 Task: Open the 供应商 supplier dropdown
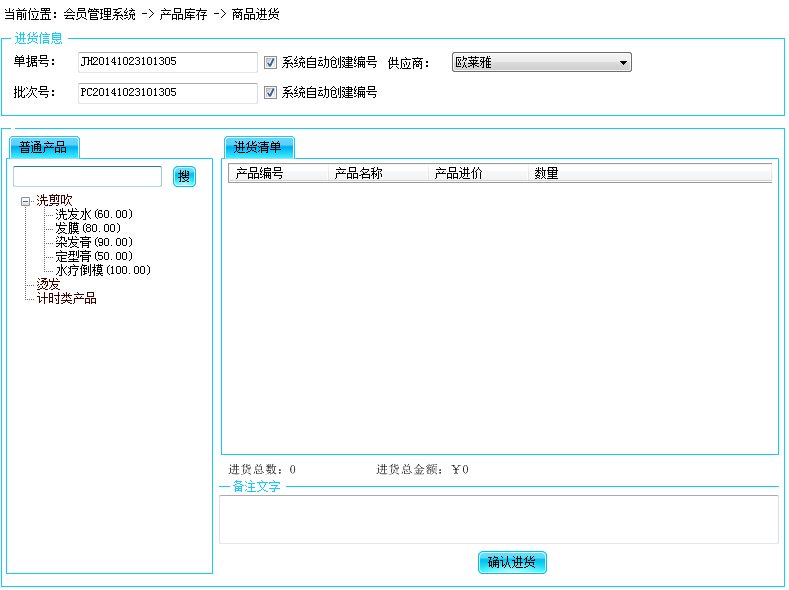pos(541,63)
